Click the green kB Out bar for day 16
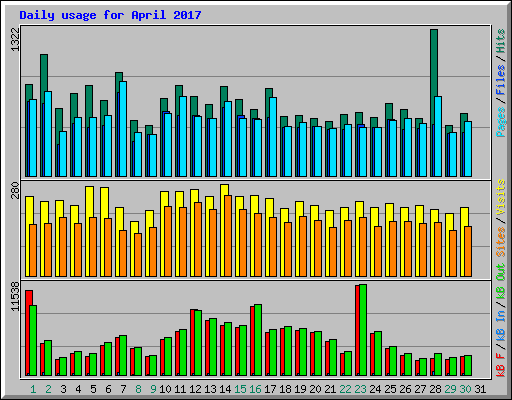 coord(258,340)
